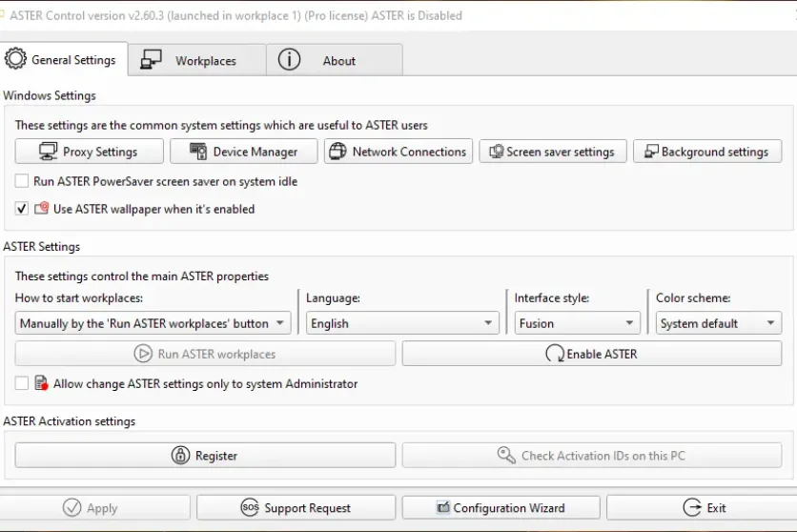Select the General Settings tab

(64, 59)
